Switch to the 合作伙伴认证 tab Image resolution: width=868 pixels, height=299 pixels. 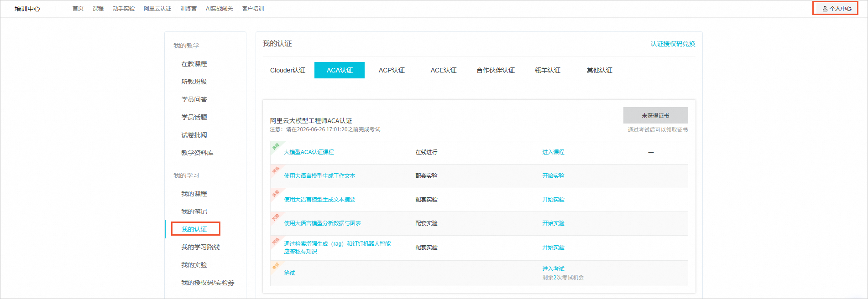(x=496, y=70)
